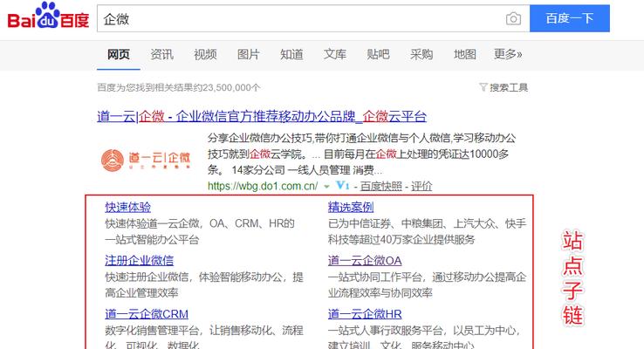Click description text 数字化销售管理平台
Image resolution: width=644 pixels, height=349 pixels.
pyautogui.click(x=152, y=330)
